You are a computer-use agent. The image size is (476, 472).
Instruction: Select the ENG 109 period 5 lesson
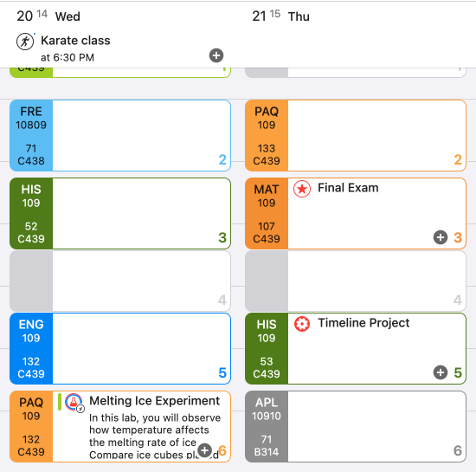pos(120,349)
